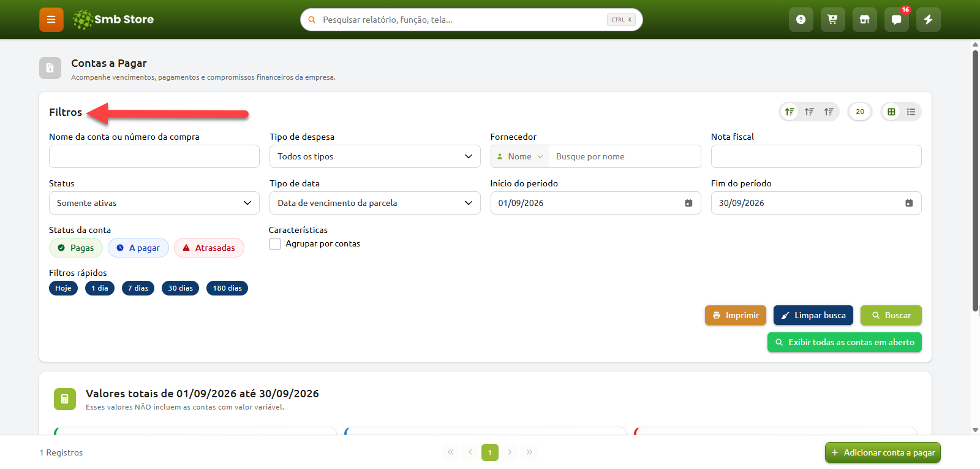Click the vertical page scrollbar
Viewport: 980px width, 469px height.
(975, 181)
